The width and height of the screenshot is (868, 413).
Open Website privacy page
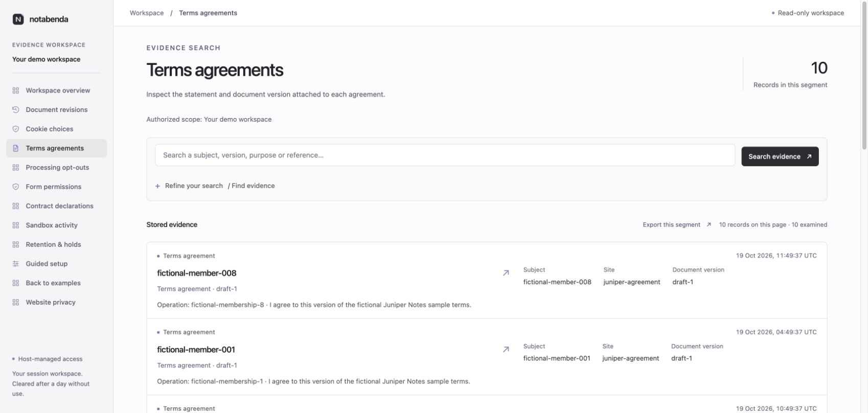click(56, 302)
